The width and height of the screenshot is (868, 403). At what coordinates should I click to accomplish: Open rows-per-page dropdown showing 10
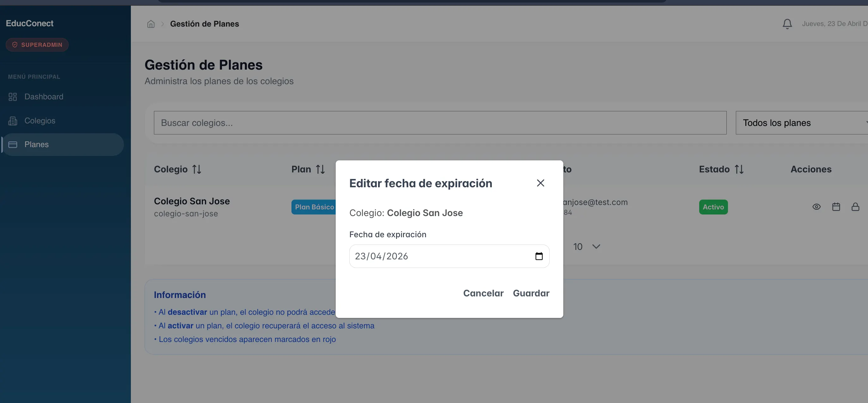point(587,246)
